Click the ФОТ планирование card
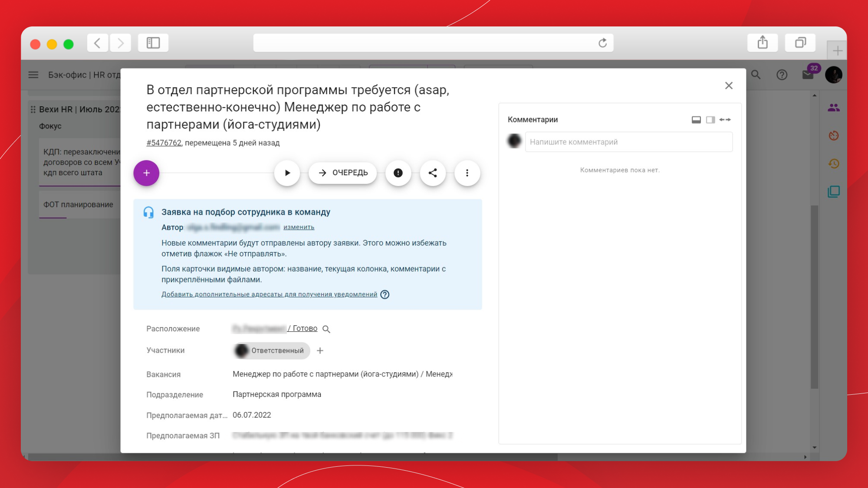 point(79,205)
